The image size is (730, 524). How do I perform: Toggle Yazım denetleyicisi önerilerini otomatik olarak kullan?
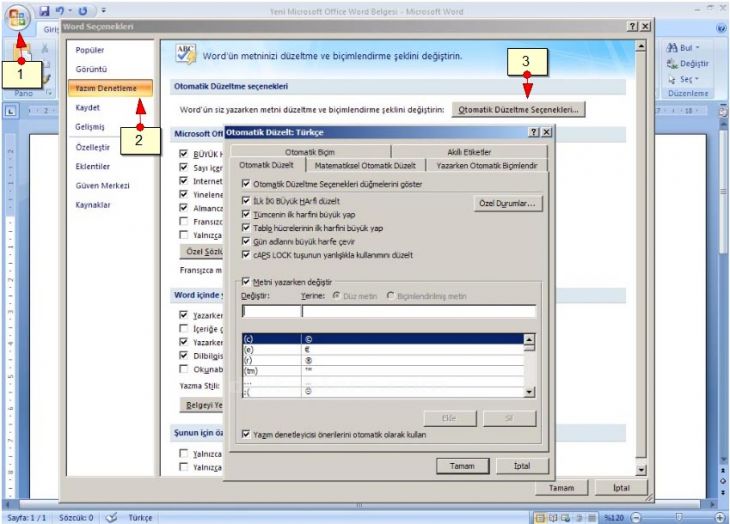point(246,434)
